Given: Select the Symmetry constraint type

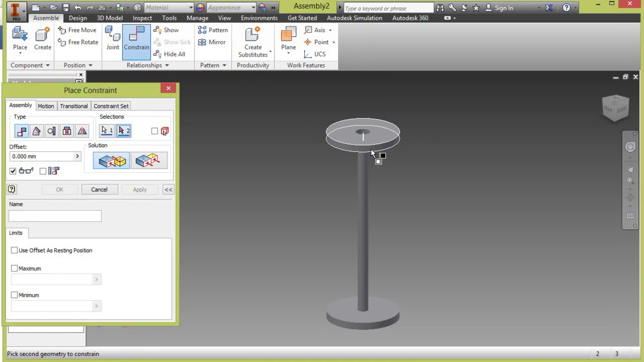Looking at the screenshot, I should pos(82,131).
